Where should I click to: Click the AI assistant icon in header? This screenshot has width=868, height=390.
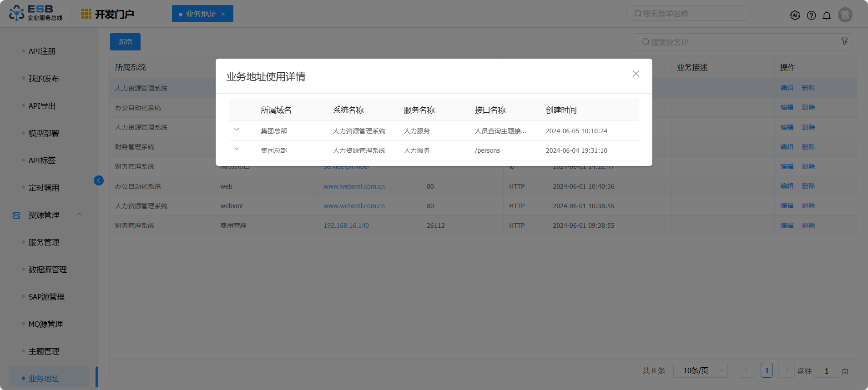pyautogui.click(x=795, y=15)
